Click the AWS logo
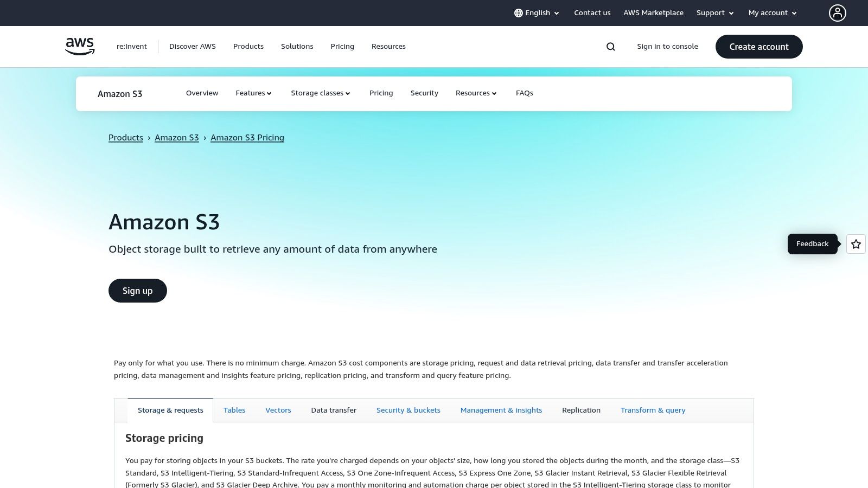868x488 pixels. [x=79, y=46]
